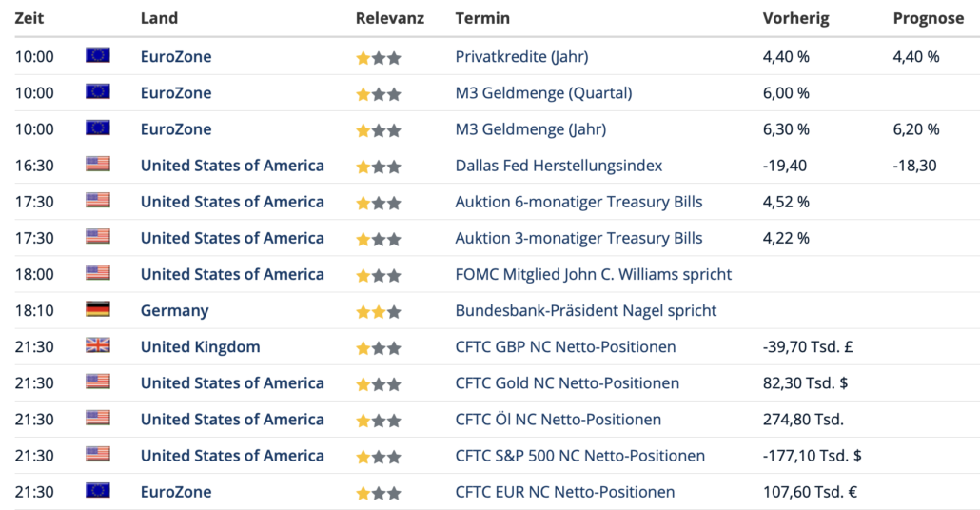Click the EU flag in CFTC EUR row
Viewport: 980px width, 510px height.
pos(97,490)
